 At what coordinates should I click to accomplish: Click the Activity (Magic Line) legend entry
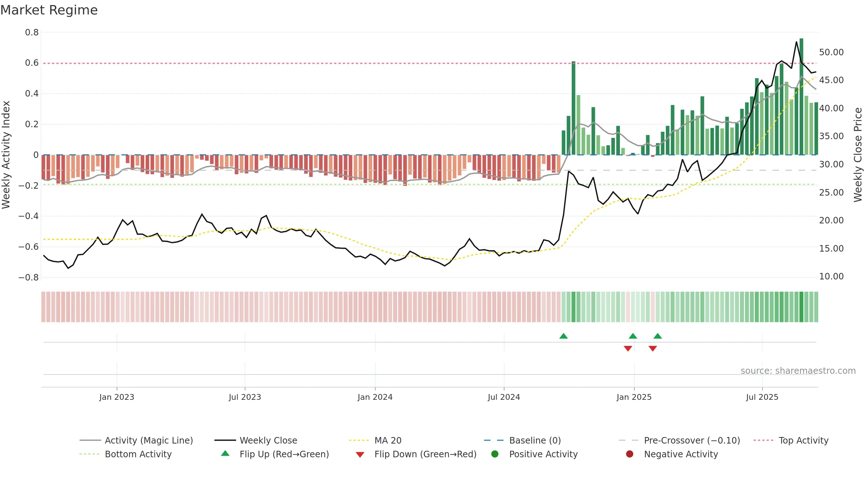pos(136,440)
